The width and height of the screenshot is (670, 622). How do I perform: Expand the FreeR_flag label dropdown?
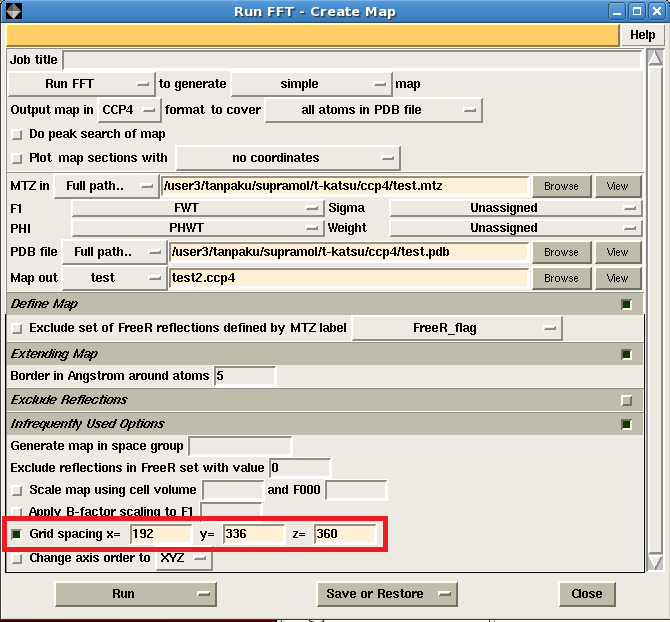(x=456, y=328)
